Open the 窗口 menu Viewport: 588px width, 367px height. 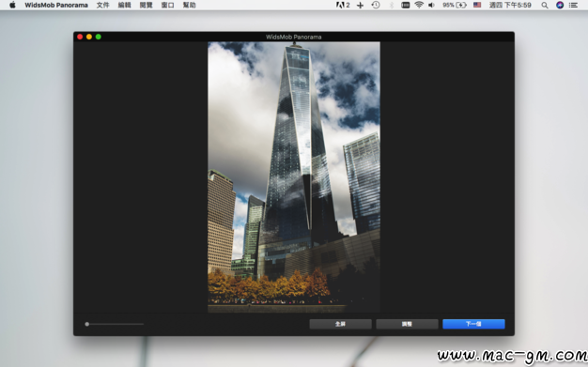[x=167, y=5]
